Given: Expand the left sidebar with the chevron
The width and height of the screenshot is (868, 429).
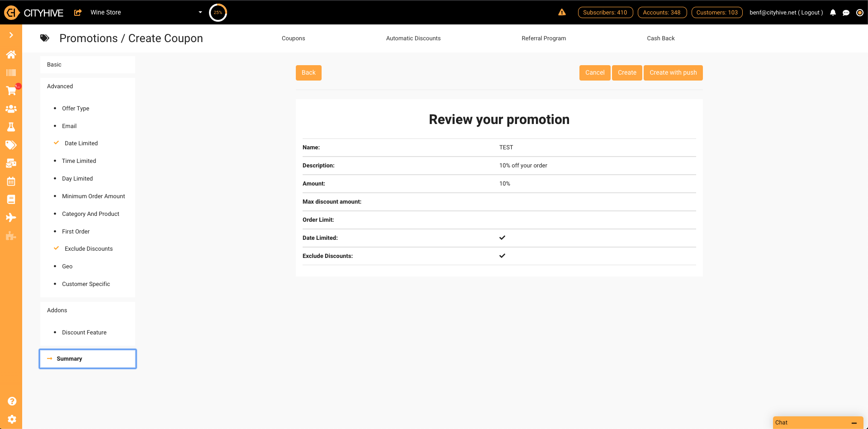Looking at the screenshot, I should (x=11, y=35).
